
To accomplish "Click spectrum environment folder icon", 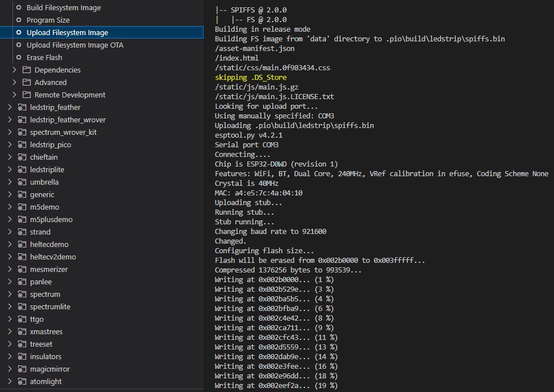I will tap(22, 294).
